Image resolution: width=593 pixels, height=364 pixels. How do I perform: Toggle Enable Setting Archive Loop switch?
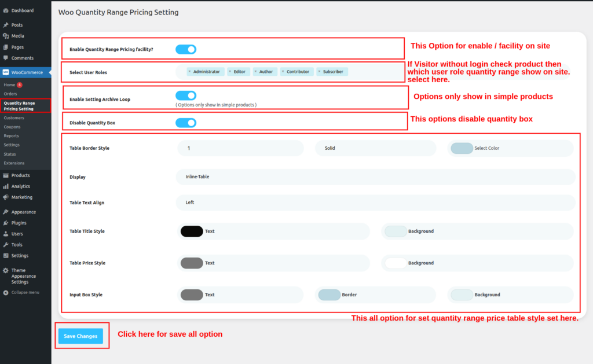186,95
